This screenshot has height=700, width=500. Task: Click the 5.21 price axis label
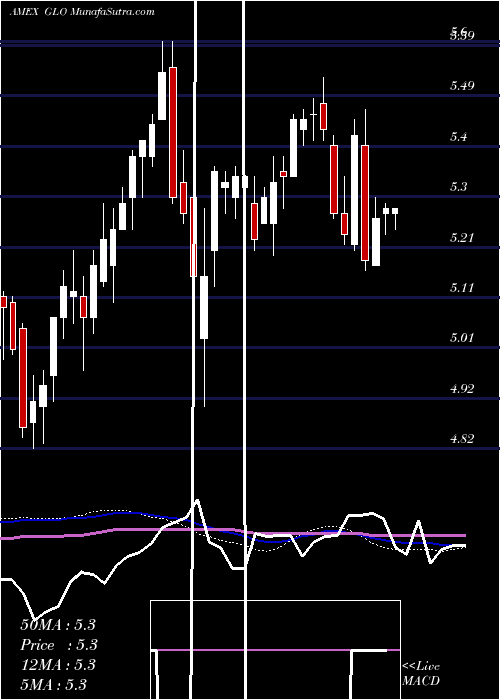point(461,237)
